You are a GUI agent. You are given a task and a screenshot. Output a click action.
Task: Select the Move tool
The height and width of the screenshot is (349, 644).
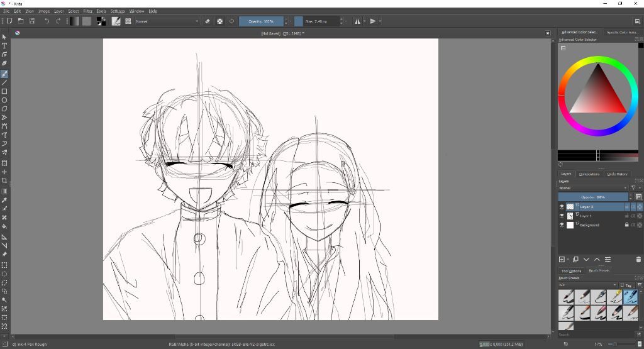tap(4, 172)
